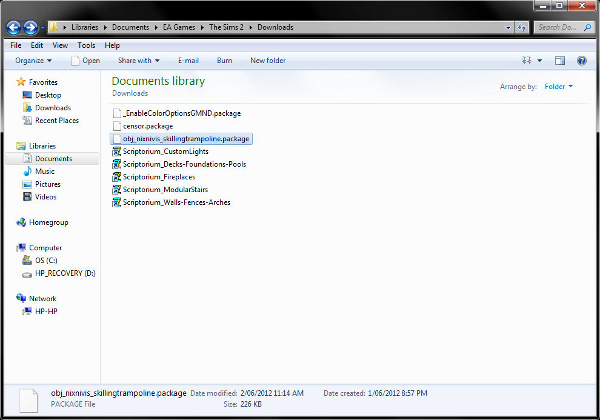Open the Arrange by Folder dropdown

coord(559,87)
